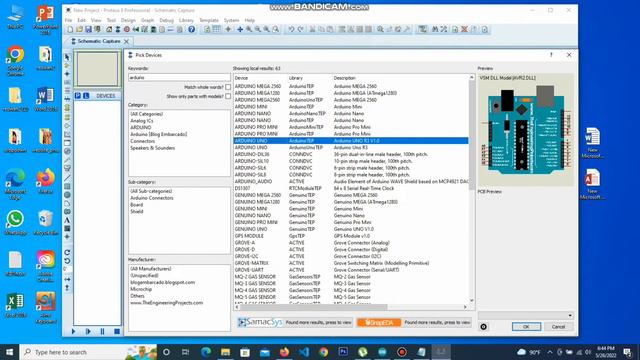Enable 'Show only parts with models' checkbox

pos(228,96)
